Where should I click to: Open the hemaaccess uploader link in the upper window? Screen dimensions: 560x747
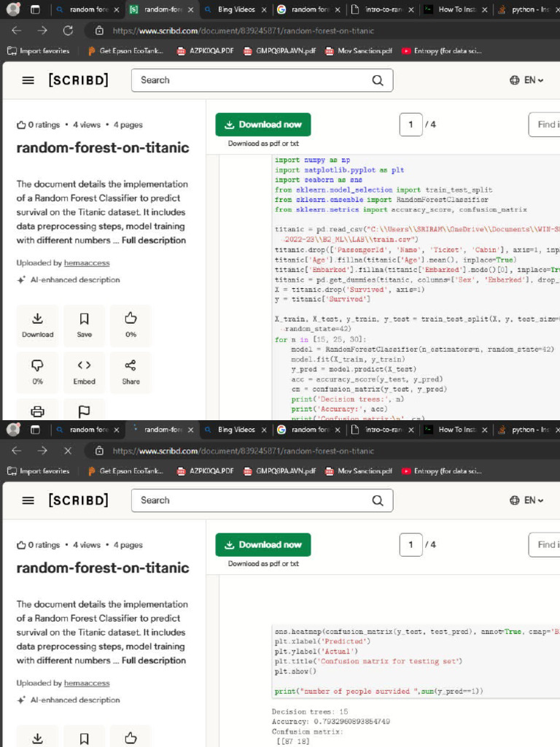87,263
